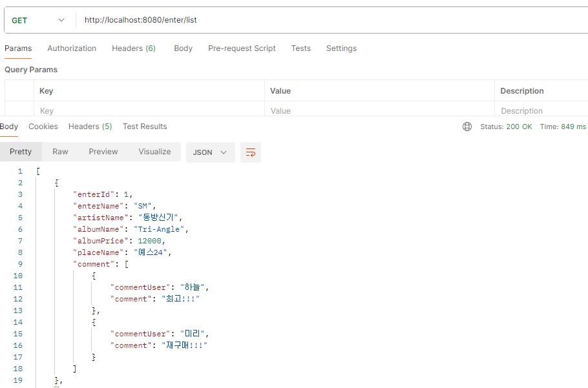Select the response Body tab

[9, 127]
